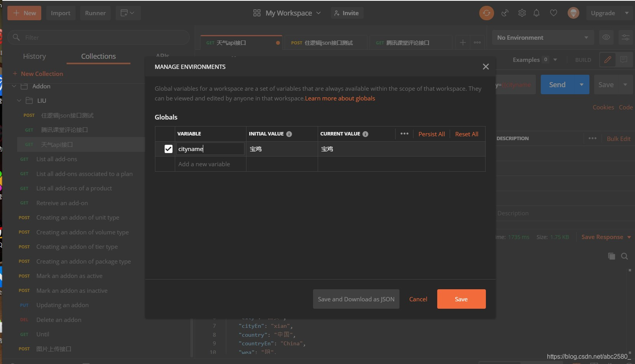Switch to the Collections tab
The width and height of the screenshot is (635, 364).
click(x=98, y=56)
